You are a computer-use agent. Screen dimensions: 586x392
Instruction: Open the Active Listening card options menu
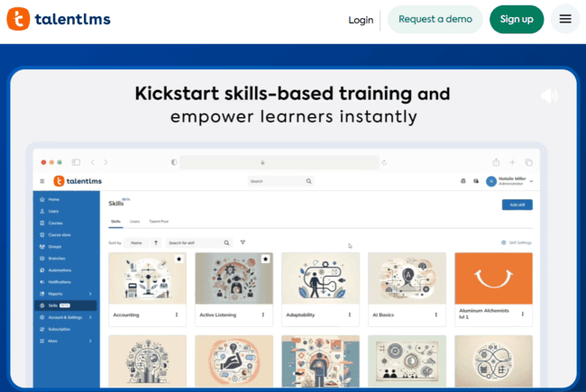(263, 315)
